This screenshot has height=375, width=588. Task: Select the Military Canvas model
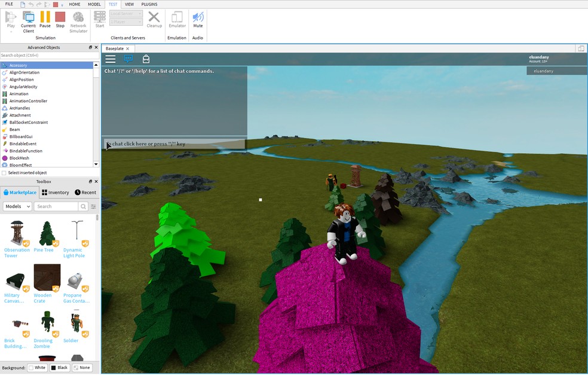click(x=16, y=283)
